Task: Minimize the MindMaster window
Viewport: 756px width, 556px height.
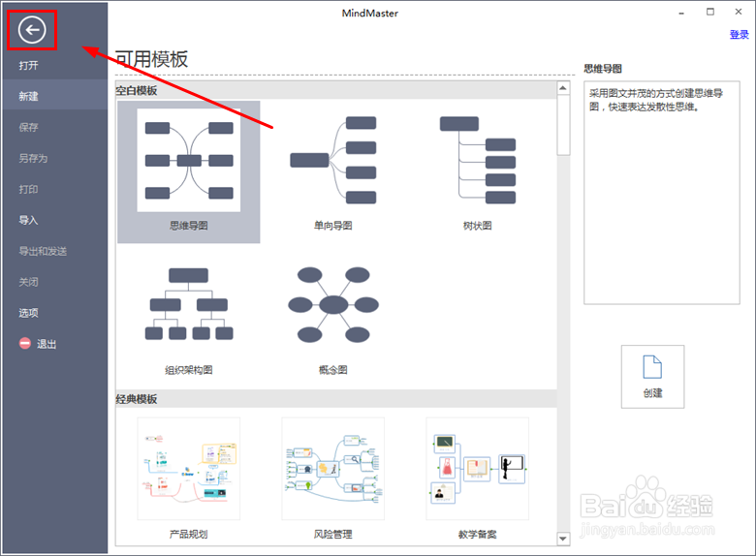Action: pos(681,13)
